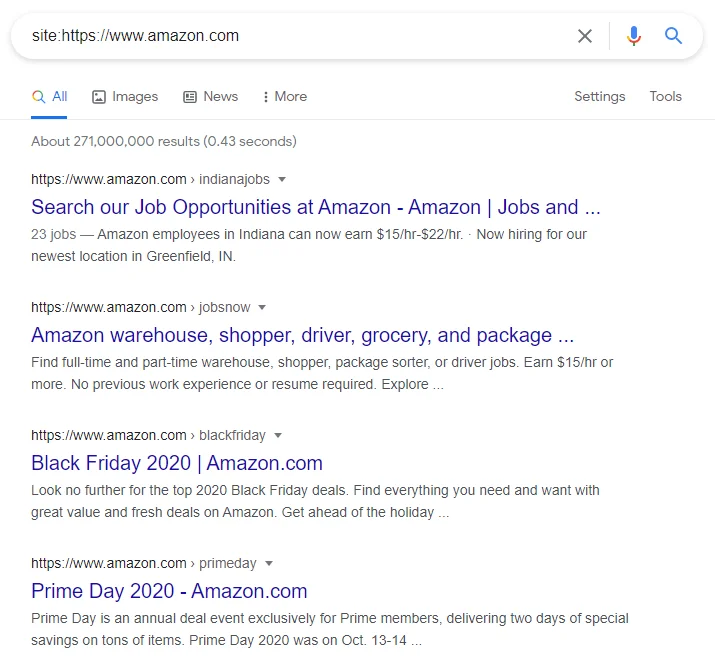715x659 pixels.
Task: Open the Search our Job Opportunities link
Action: [x=315, y=208]
